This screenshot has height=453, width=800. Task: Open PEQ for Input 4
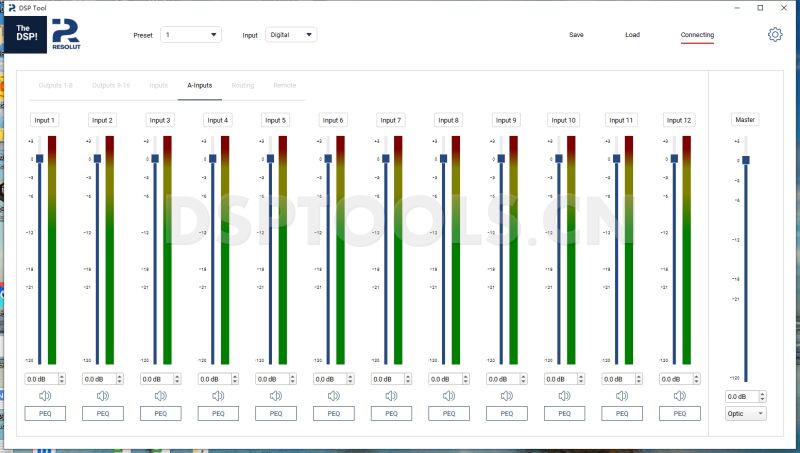tap(218, 413)
